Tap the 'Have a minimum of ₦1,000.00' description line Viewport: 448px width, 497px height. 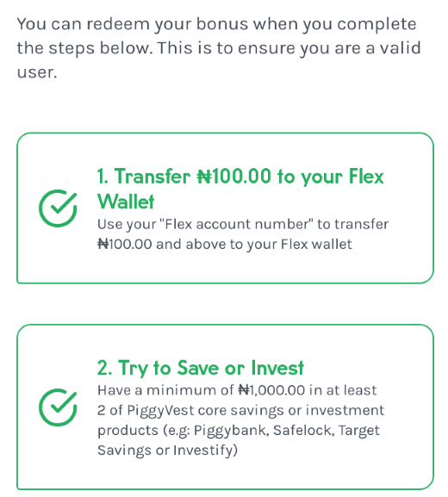coord(237,390)
